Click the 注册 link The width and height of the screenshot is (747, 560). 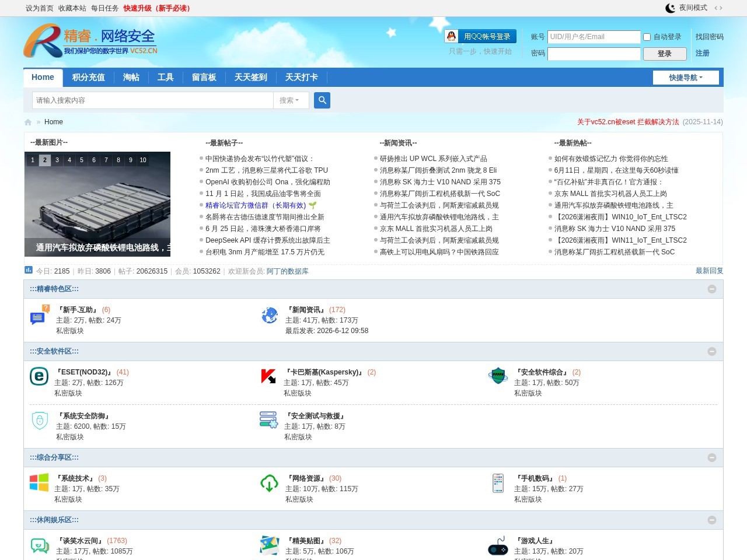[x=702, y=53]
